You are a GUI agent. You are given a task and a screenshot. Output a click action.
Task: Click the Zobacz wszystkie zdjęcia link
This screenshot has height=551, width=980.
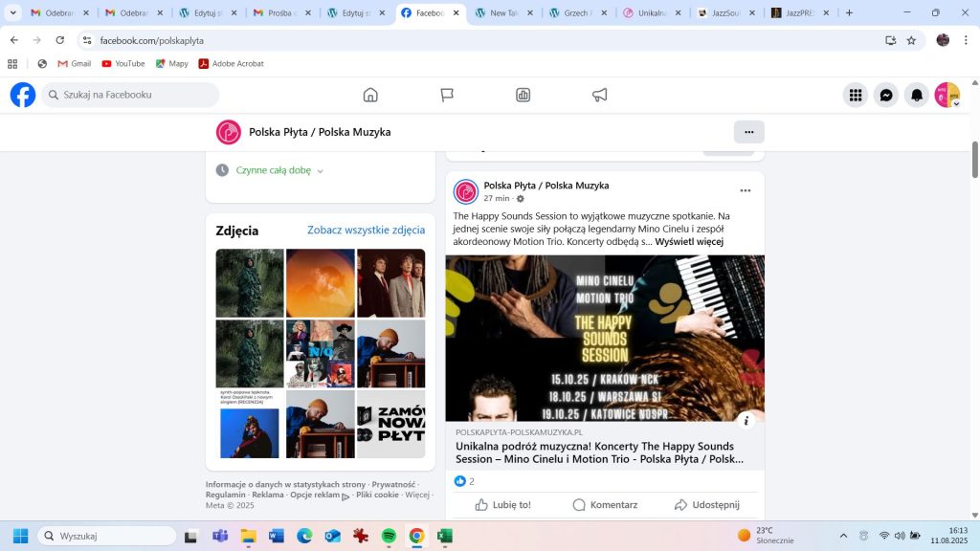(x=366, y=231)
